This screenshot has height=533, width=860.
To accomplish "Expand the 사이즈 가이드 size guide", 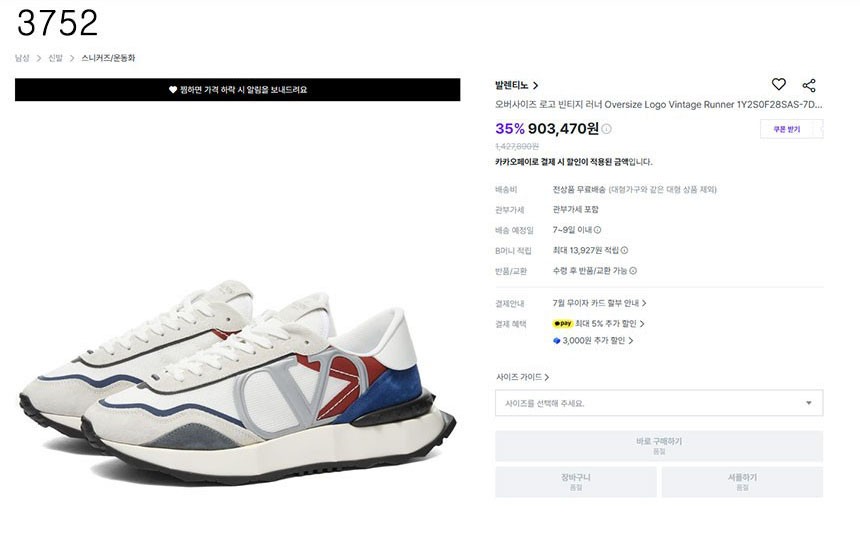I will click(522, 377).
